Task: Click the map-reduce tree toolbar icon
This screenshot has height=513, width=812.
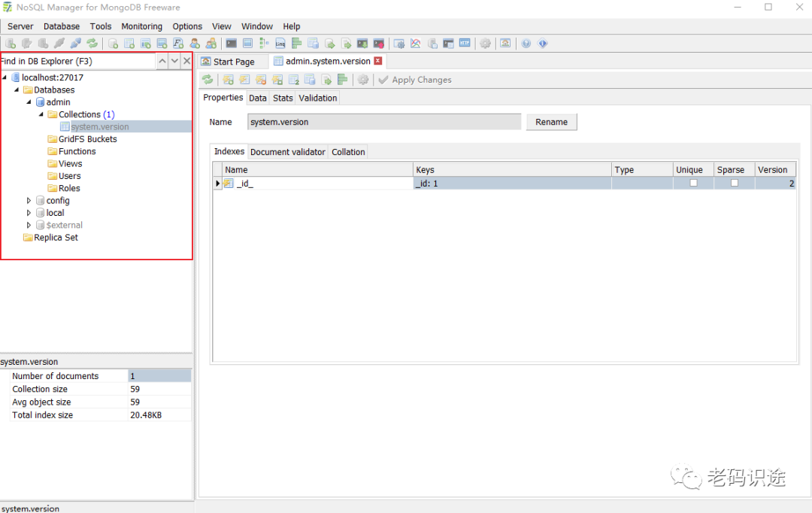Action: click(264, 44)
